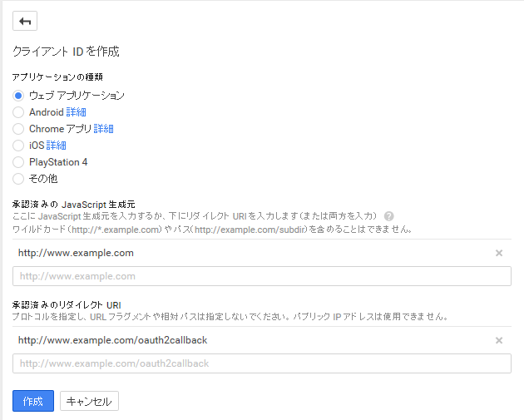Image resolution: width=524 pixels, height=420 pixels.
Task: Click the back arrow button
Action: tap(25, 21)
